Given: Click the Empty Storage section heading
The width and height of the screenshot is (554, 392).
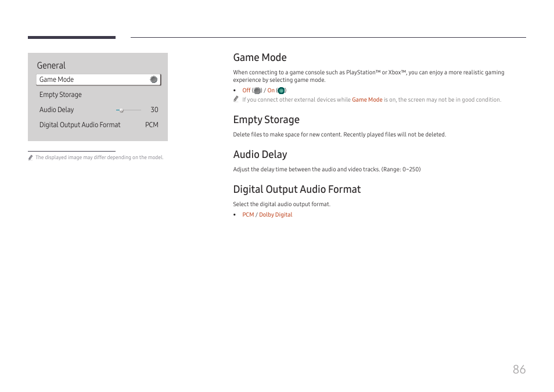Looking at the screenshot, I should point(267,120).
